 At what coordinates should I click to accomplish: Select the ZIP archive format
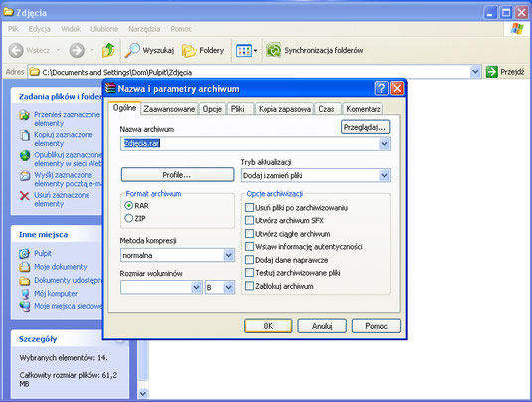click(129, 218)
